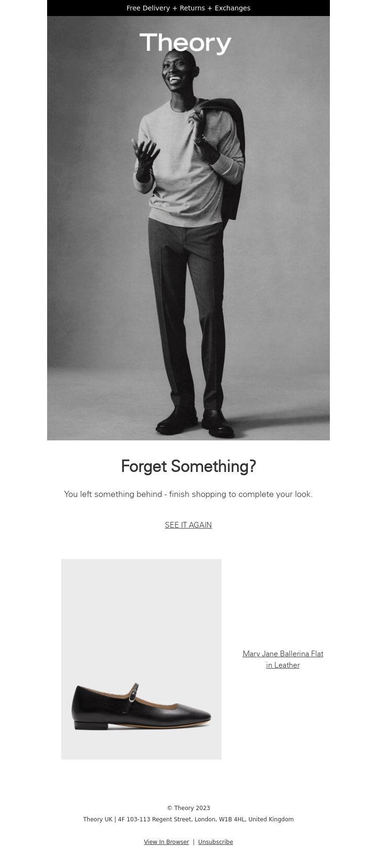Open the SEE IT AGAIN link
This screenshot has width=377, height=868.
pyautogui.click(x=188, y=525)
